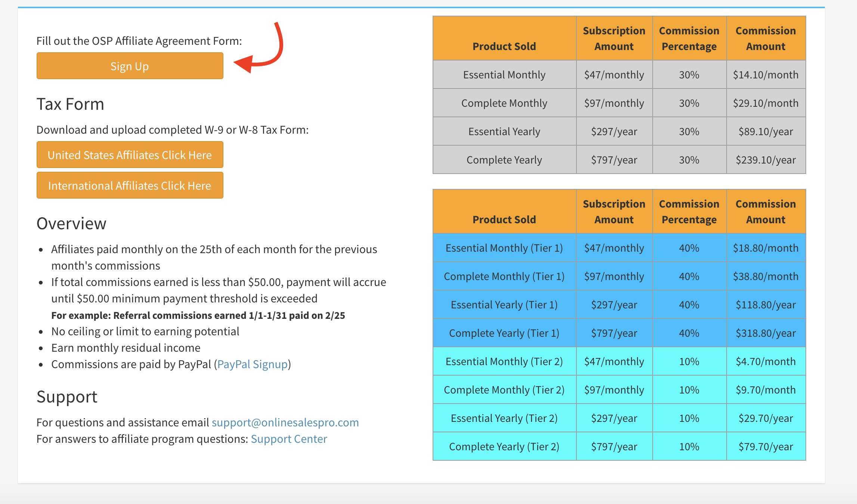Click the $4.70/month commission cell
This screenshot has width=857, height=504.
click(766, 361)
